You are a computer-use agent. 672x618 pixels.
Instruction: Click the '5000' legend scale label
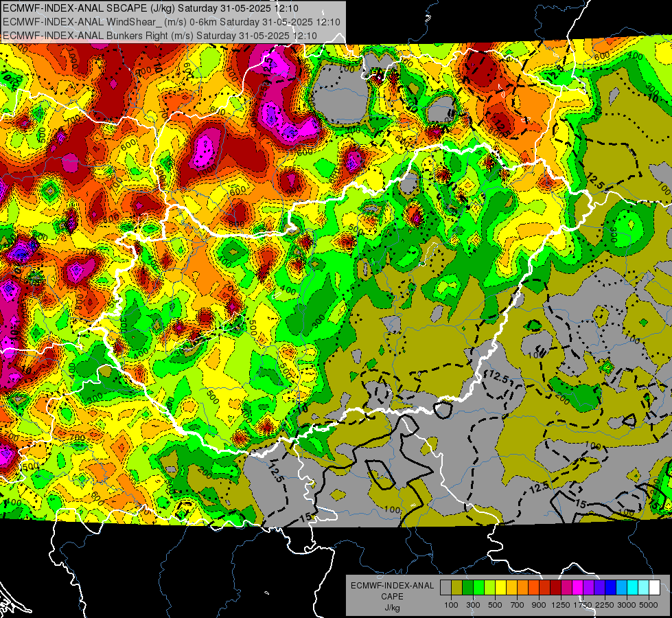[x=649, y=605]
